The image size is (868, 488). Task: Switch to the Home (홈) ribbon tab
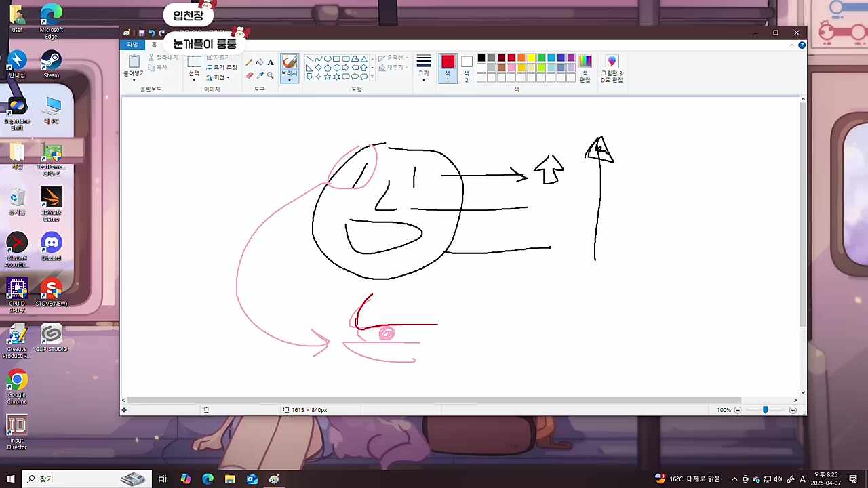[x=154, y=45]
